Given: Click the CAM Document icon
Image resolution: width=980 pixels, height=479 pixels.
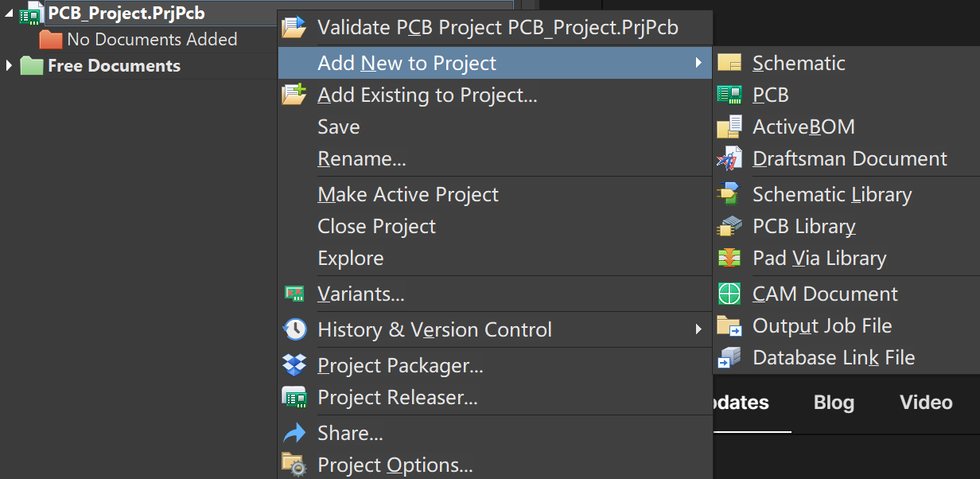Looking at the screenshot, I should pyautogui.click(x=729, y=294).
